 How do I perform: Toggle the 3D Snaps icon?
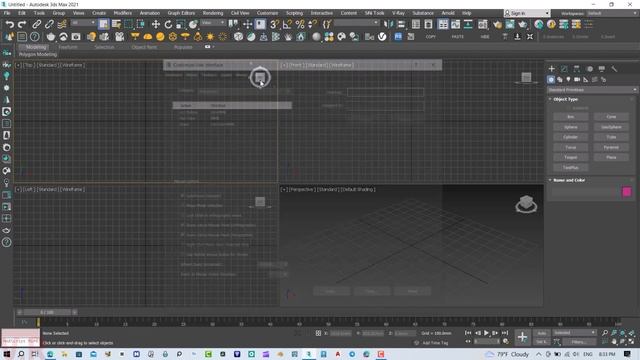click(x=274, y=24)
